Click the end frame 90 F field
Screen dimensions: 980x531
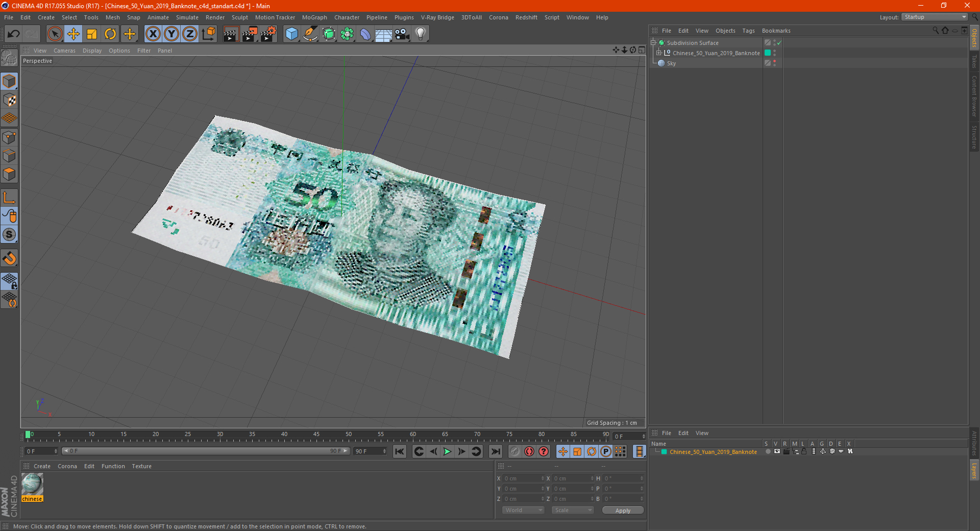pos(371,451)
